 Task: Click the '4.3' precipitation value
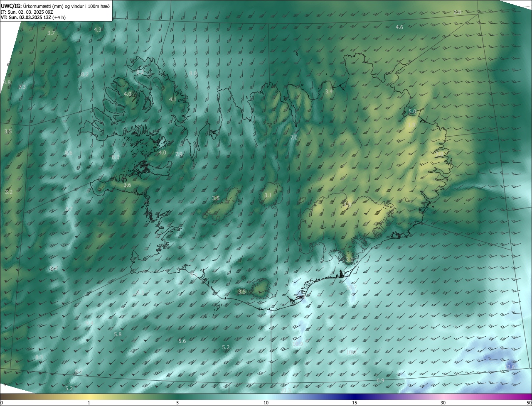[x=98, y=30]
